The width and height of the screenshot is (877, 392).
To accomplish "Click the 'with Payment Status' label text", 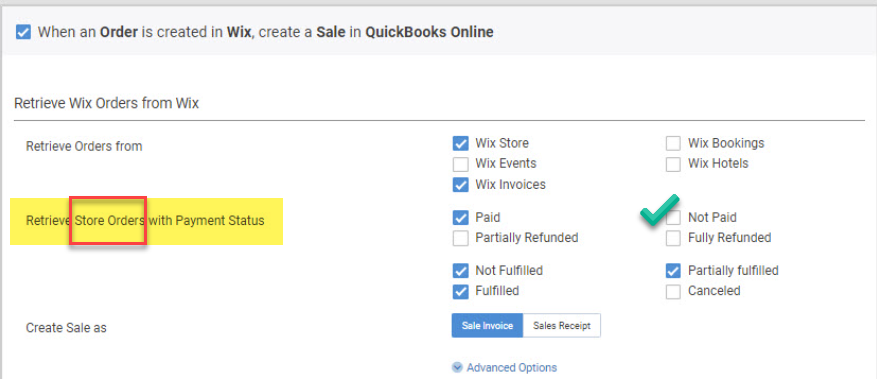I will [206, 221].
